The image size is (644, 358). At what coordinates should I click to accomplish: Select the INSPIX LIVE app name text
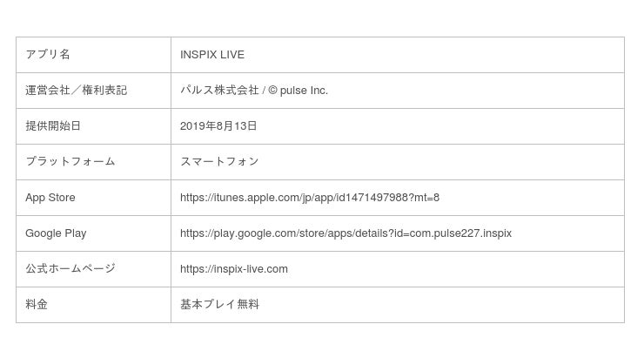pyautogui.click(x=212, y=55)
